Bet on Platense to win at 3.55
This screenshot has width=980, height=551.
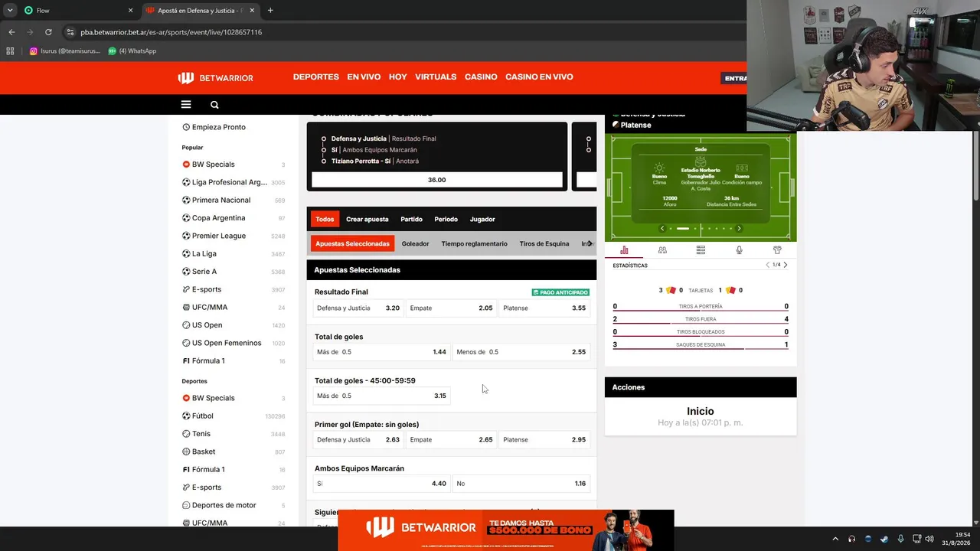coord(544,308)
